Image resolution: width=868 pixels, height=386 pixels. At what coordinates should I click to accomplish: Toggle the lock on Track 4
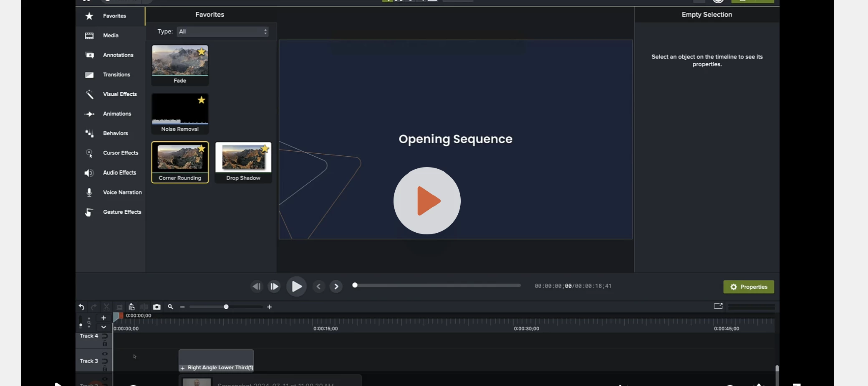point(105,343)
